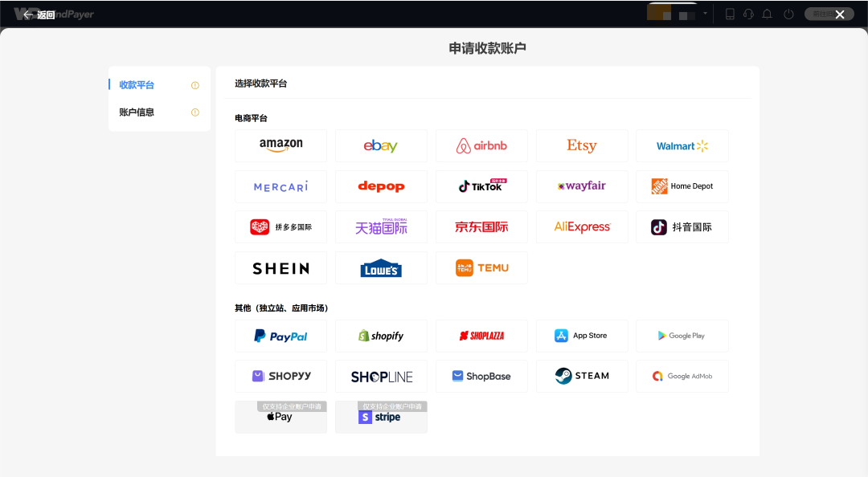Select the PayPal platform card
Screen dimensions: 868x477
[280, 336]
